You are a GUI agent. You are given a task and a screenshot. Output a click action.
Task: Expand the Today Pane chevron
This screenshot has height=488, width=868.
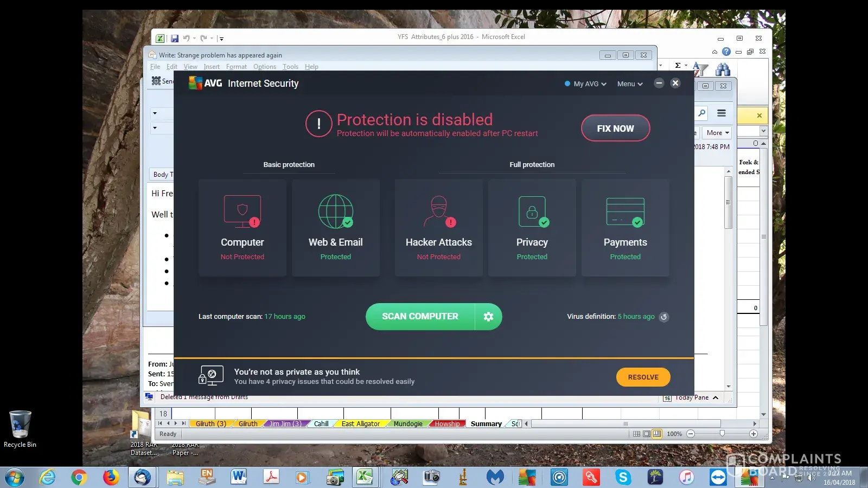coord(716,397)
